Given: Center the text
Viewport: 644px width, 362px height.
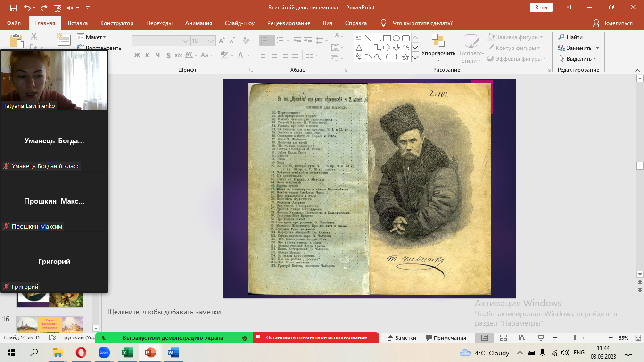Looking at the screenshot, I should [274, 55].
